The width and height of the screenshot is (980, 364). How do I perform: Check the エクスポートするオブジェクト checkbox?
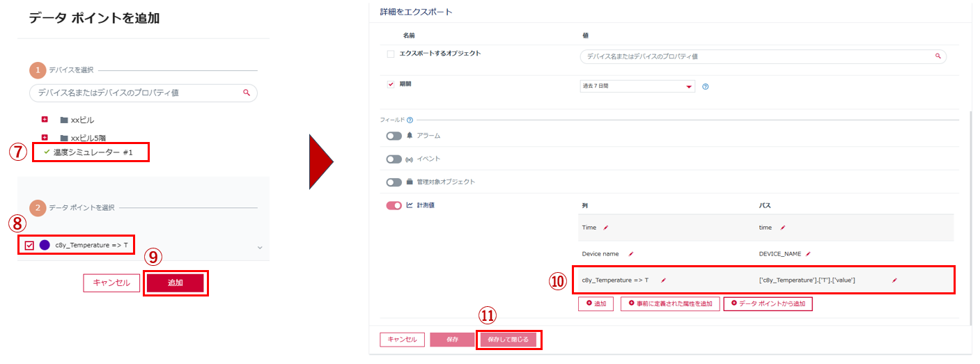391,54
